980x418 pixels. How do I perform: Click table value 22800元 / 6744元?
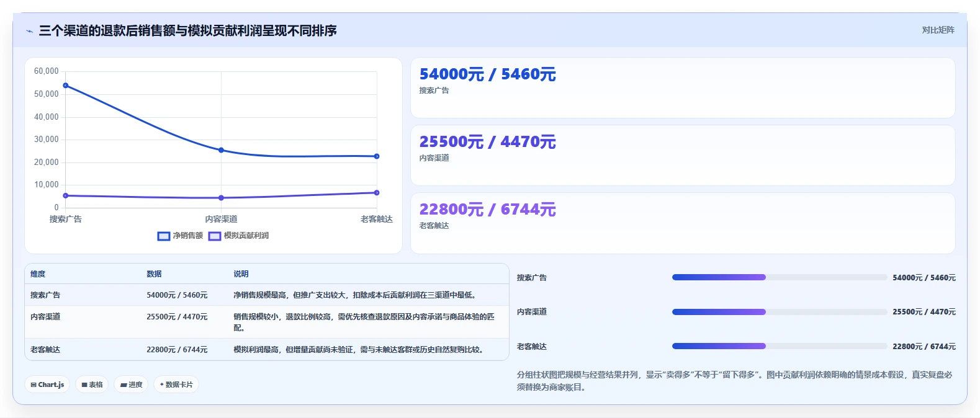pos(177,350)
